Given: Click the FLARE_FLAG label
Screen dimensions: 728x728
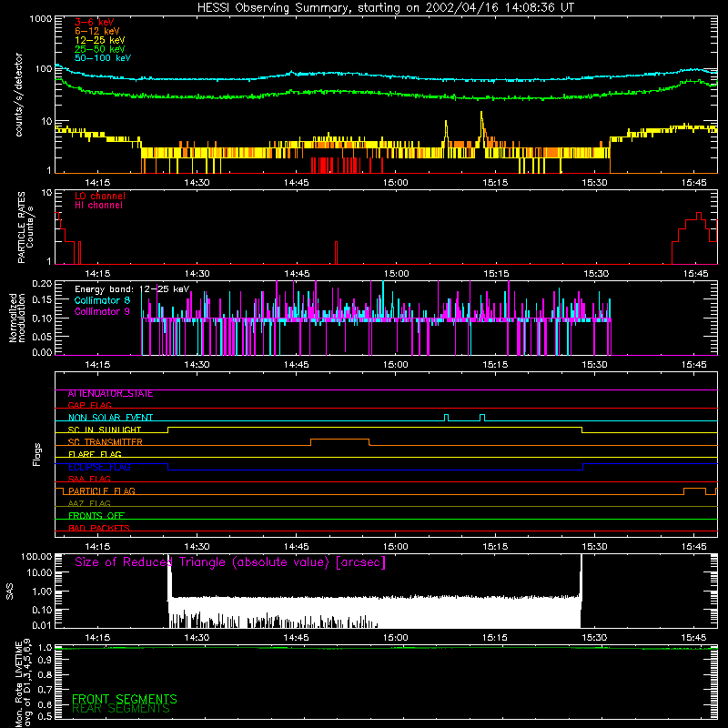Looking at the screenshot, I should (x=95, y=454).
